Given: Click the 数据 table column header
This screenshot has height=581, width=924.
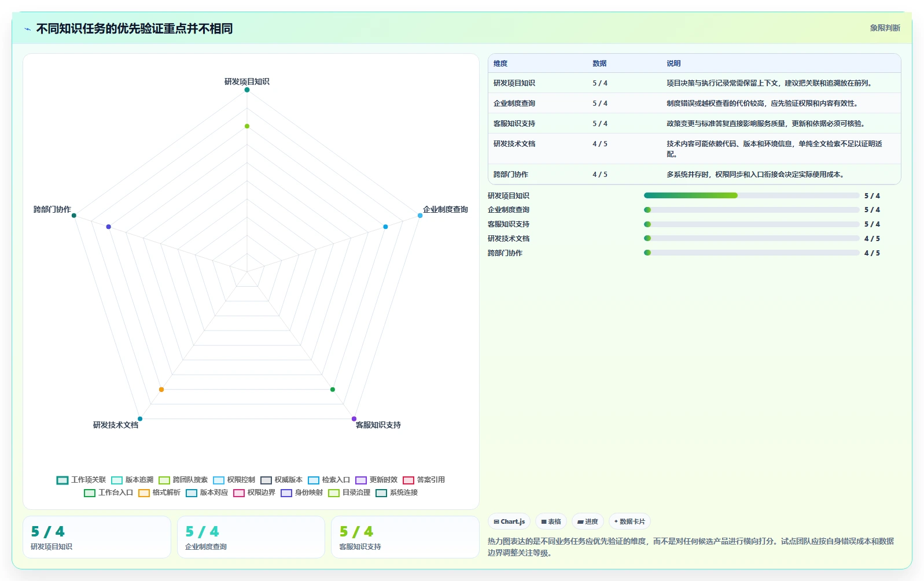Looking at the screenshot, I should (599, 64).
